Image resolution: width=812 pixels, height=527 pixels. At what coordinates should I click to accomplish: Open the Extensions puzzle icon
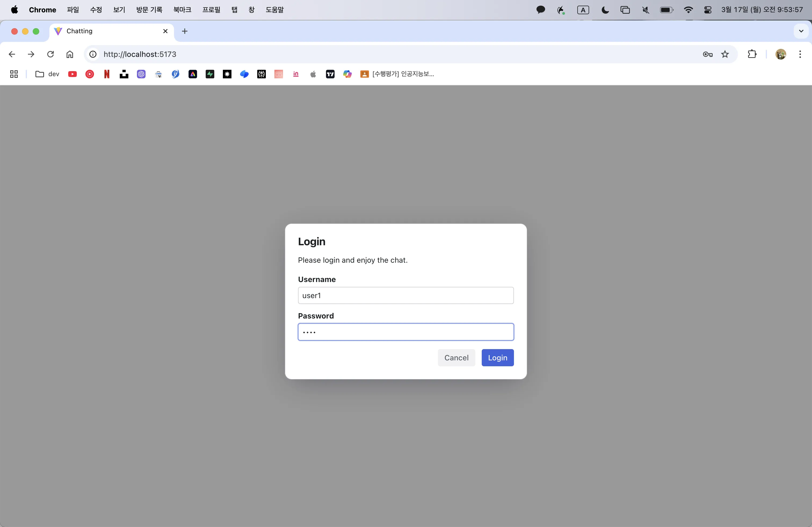click(752, 54)
